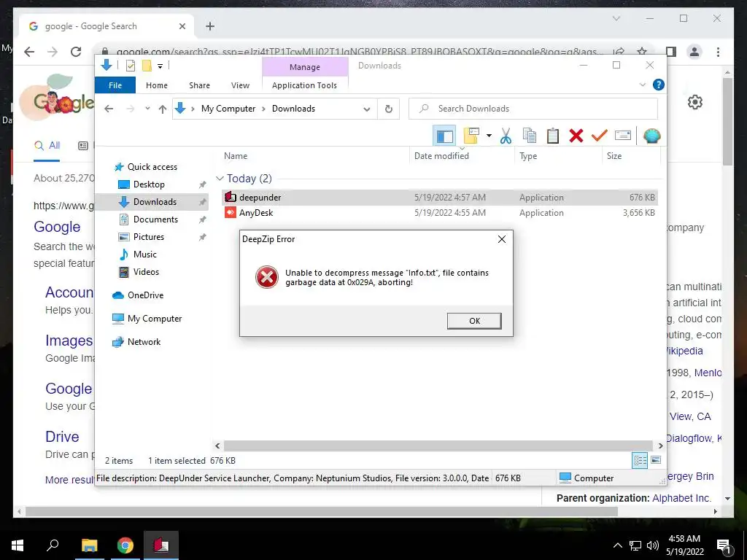Click the Rename toolbar icon
747x560 pixels.
[x=623, y=136]
